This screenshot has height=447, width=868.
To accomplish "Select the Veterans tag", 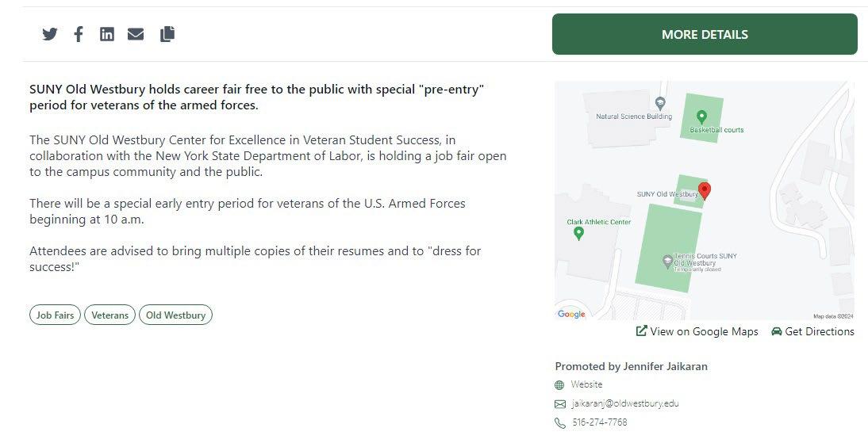I will [109, 315].
